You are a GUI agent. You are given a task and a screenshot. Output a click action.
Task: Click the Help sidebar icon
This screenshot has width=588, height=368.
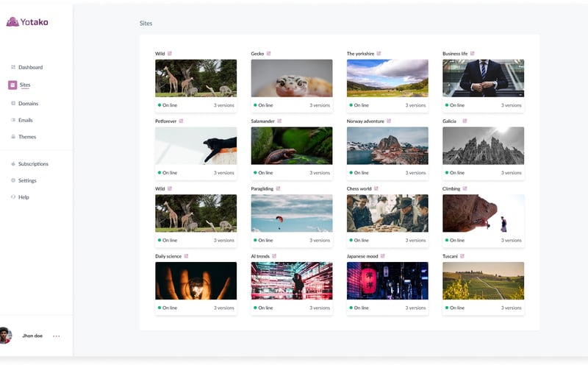pos(13,197)
